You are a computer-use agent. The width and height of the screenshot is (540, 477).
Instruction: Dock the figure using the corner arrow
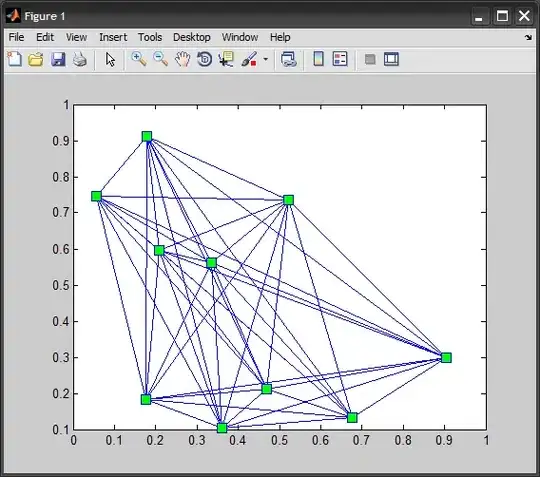click(528, 37)
